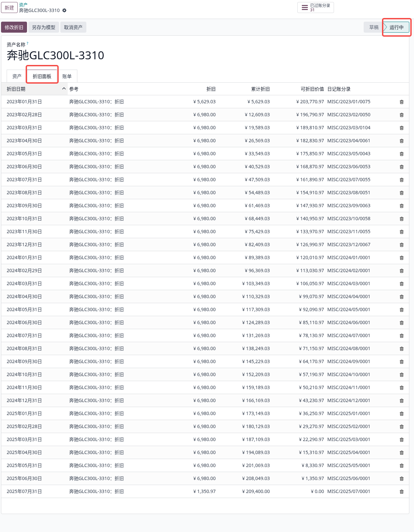Delete the 2023年03月31日 depreciation row
The image size is (414, 532).
[402, 128]
